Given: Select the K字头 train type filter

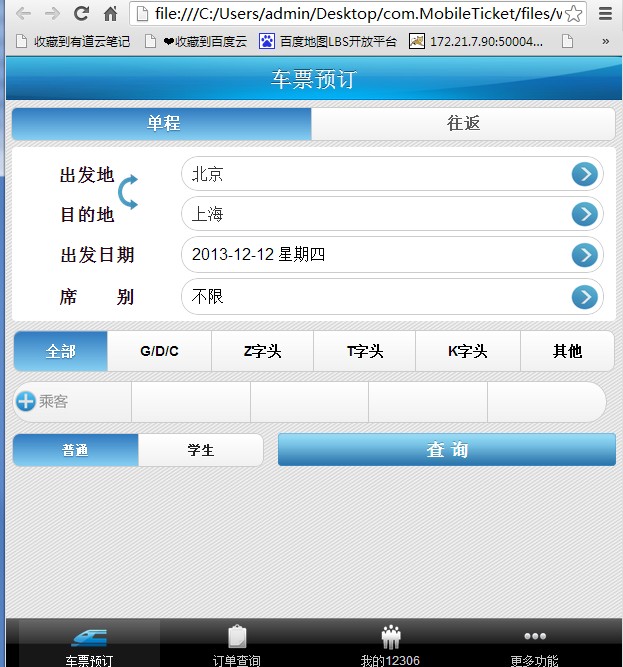Looking at the screenshot, I should (468, 351).
